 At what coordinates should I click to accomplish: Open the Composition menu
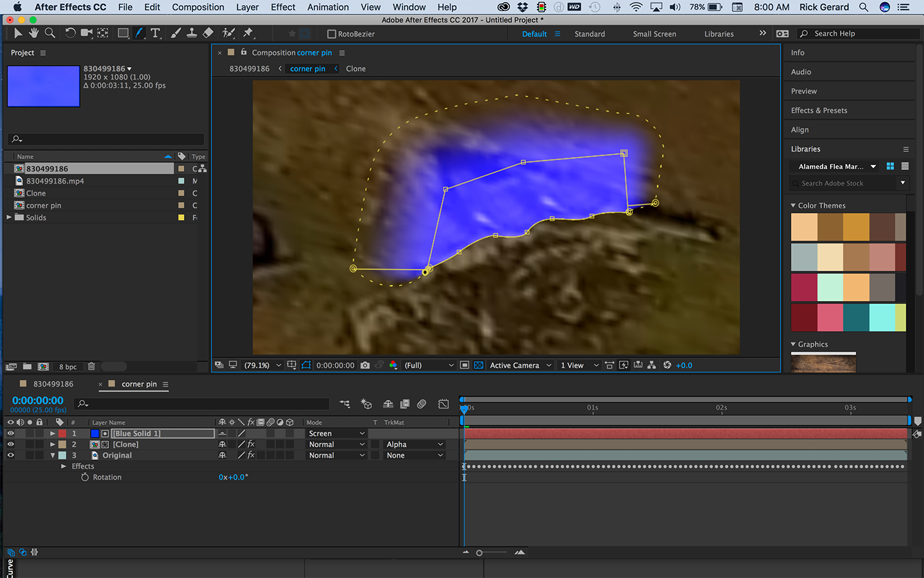click(198, 7)
